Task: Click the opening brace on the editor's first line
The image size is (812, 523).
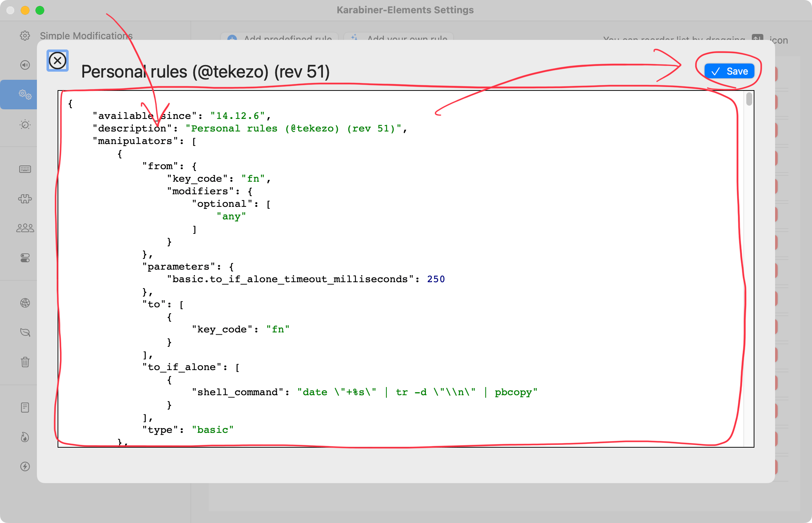Action: coord(70,103)
